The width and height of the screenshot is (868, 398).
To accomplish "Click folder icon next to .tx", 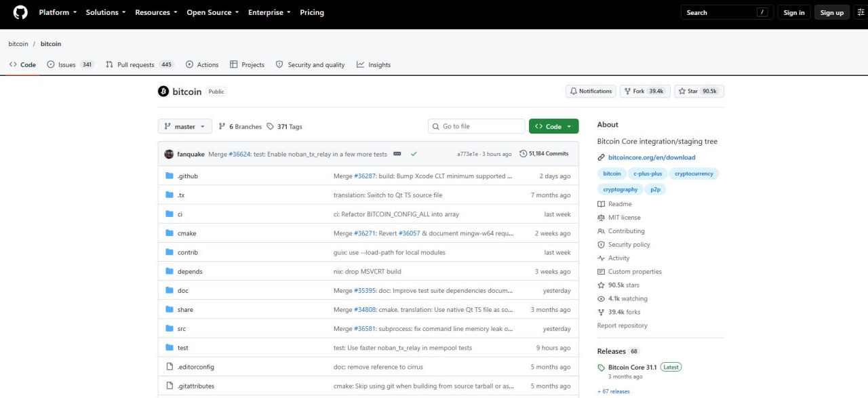I will [x=170, y=195].
